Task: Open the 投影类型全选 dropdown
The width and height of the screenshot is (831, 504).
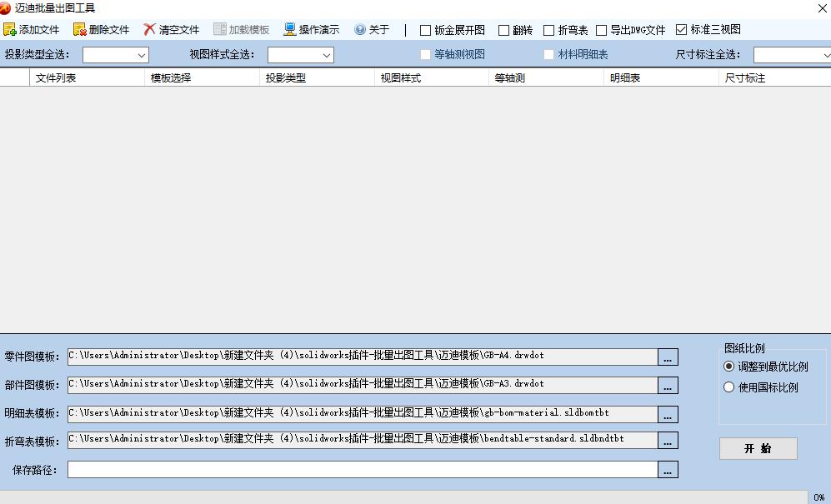Action: pyautogui.click(x=116, y=55)
